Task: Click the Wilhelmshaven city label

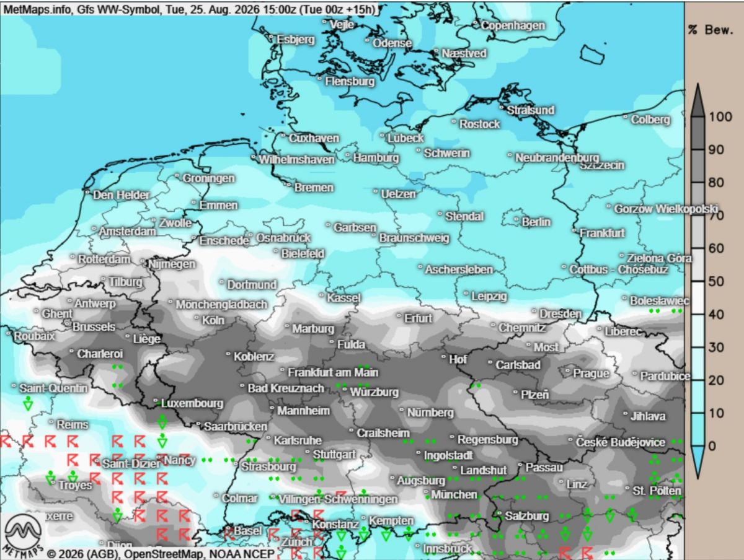Action: pos(297,159)
